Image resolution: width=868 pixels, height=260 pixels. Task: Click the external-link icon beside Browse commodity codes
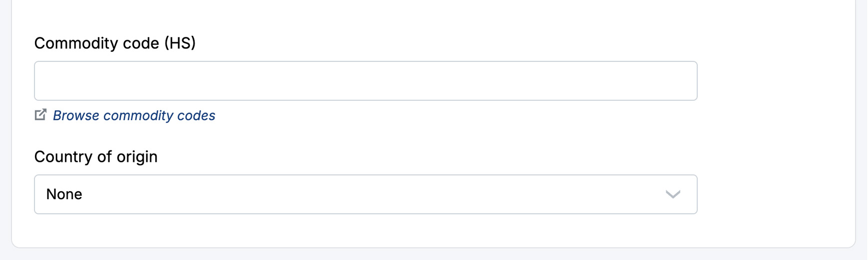tap(40, 115)
